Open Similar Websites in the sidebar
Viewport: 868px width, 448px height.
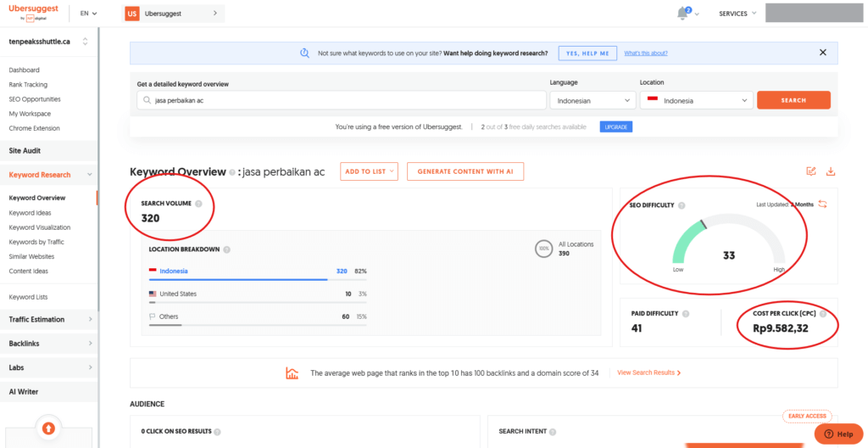coord(31,257)
